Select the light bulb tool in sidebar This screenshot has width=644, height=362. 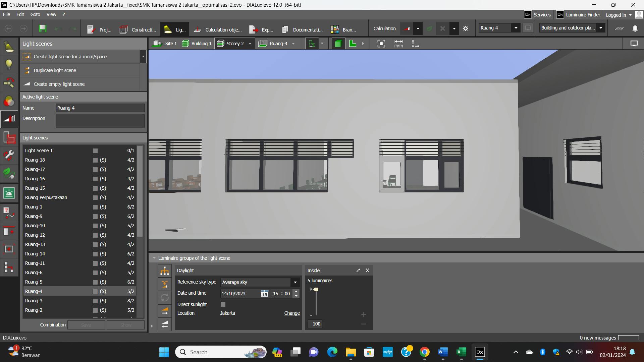9,64
